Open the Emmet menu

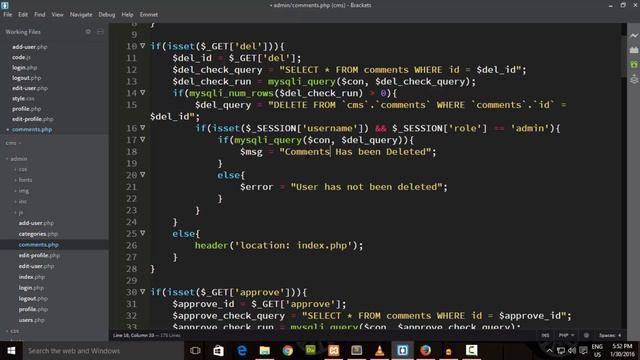(x=149, y=14)
